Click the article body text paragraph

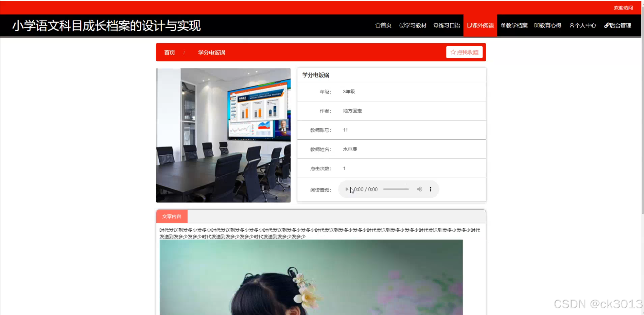[x=320, y=233]
